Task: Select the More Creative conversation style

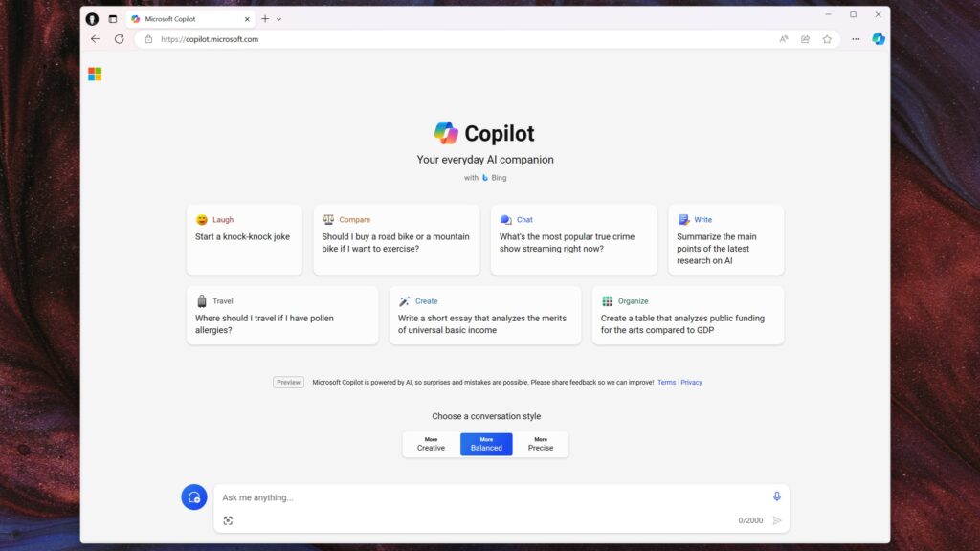Action: click(431, 444)
